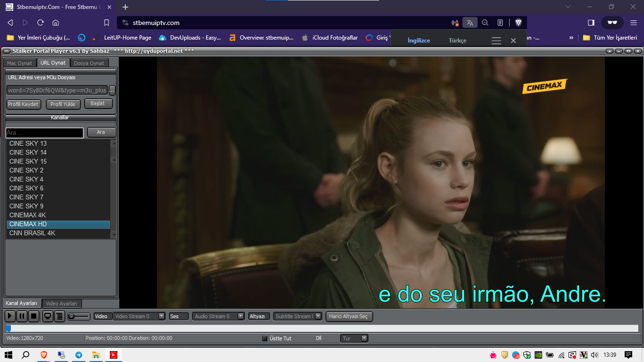Viewport: 644px width, 362px height.
Task: Open reader mode icon in address bar
Action: 500,23
